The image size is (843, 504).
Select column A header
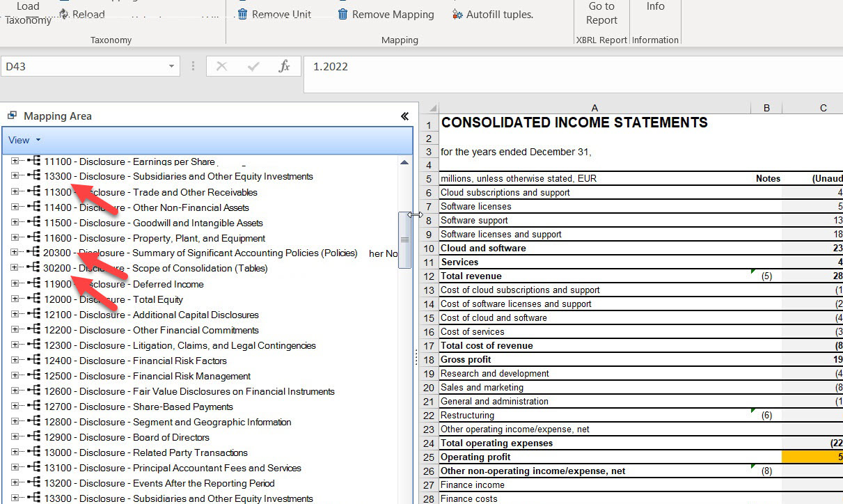click(594, 108)
